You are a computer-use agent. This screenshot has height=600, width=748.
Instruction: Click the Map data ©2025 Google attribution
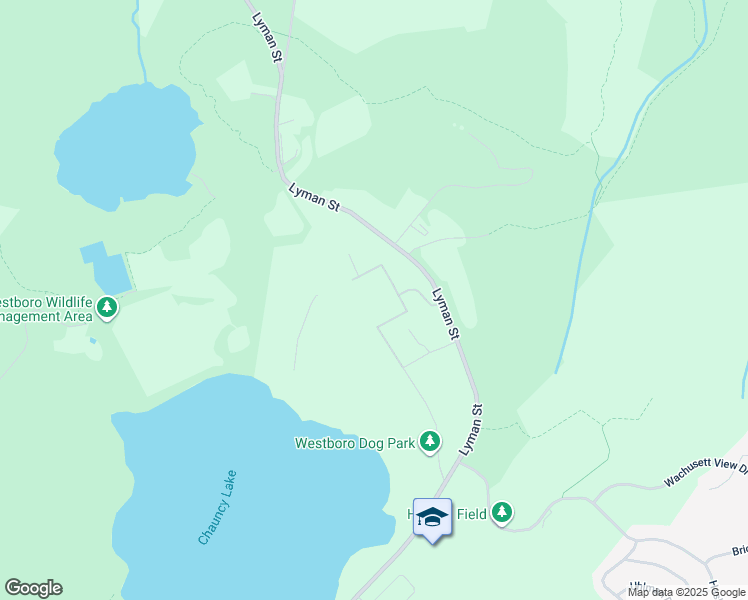coord(686,592)
